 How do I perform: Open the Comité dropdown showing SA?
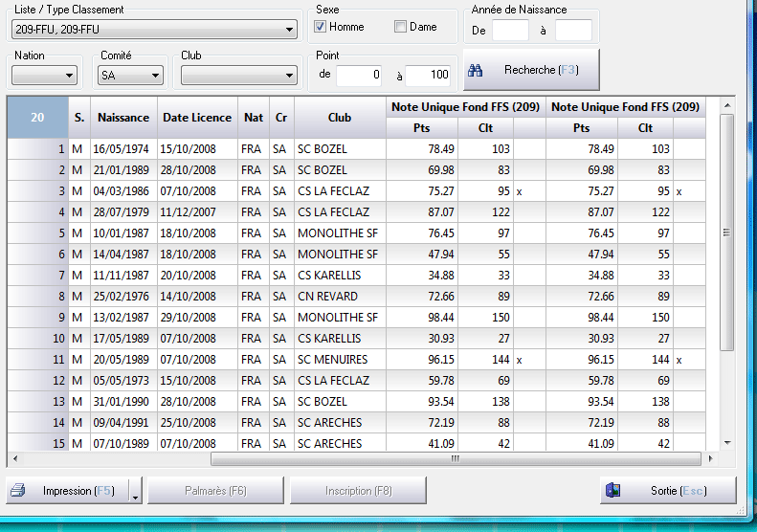click(156, 76)
